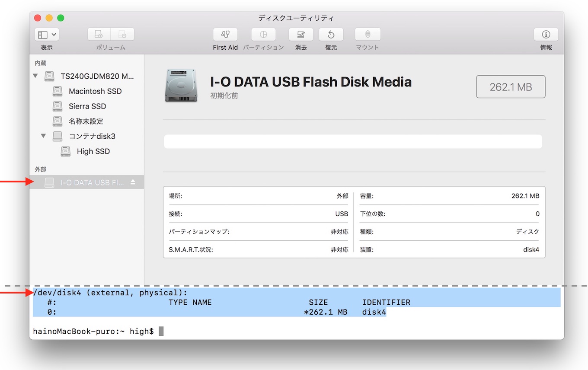Click the 復元 (Restore) toolbar icon
588x370 pixels.
click(x=331, y=35)
